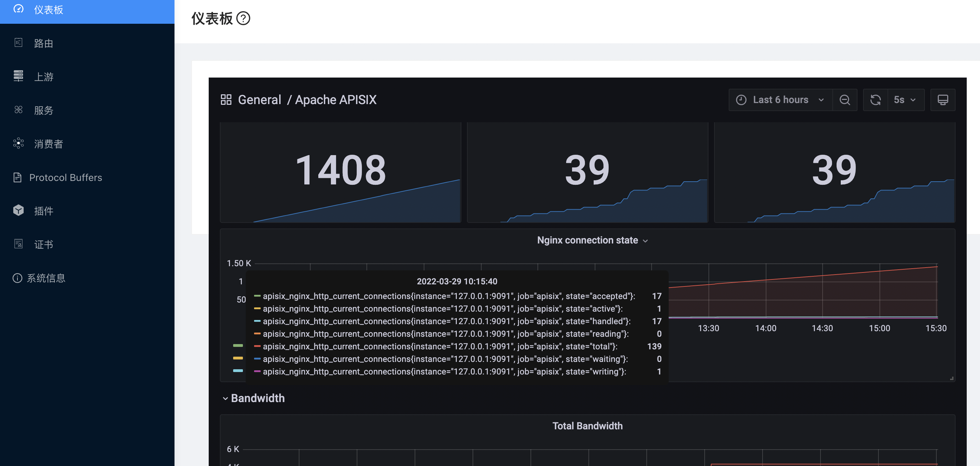The height and width of the screenshot is (466, 980).
Task: Click the 13:30 time axis label
Action: pyautogui.click(x=708, y=328)
